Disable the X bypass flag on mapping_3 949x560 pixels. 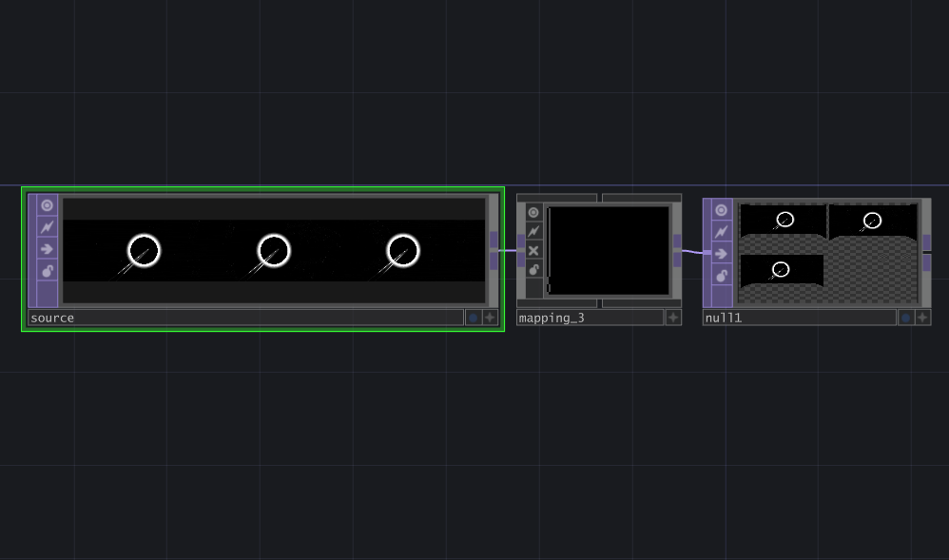coord(533,250)
